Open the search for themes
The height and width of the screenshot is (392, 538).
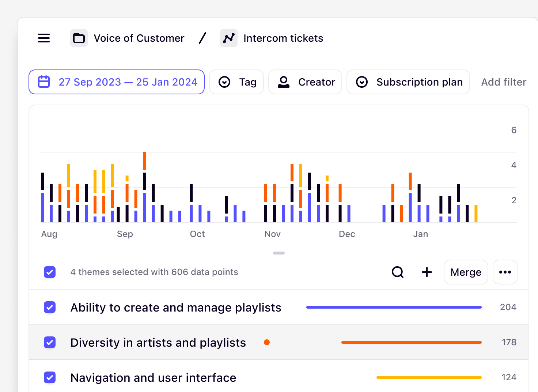(398, 272)
